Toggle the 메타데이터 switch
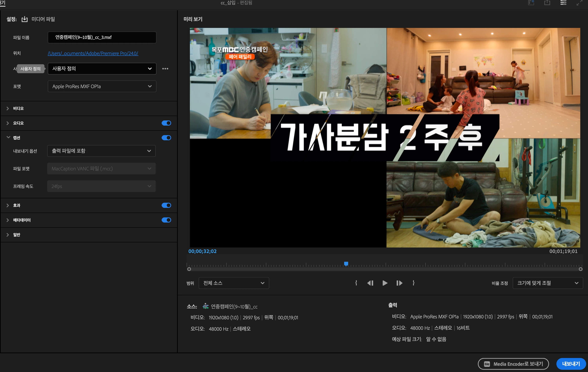Screen dimensions: 588x372 (166, 220)
